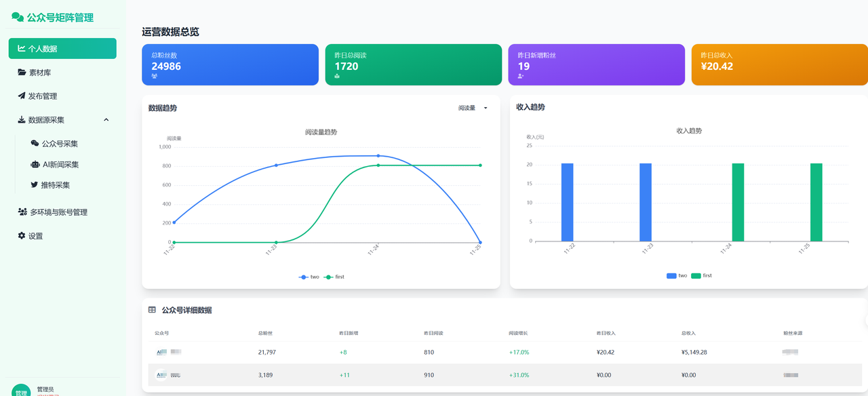This screenshot has height=396, width=868.
Task: Click the 昨日新增粉丝 19 card
Action: [x=596, y=64]
